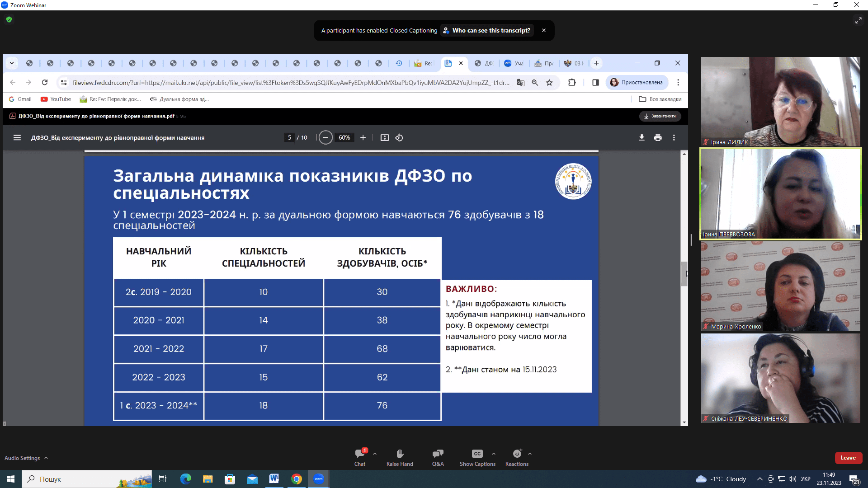Expand the chevron next to Chat
Image resolution: width=868 pixels, height=488 pixels.
click(375, 454)
